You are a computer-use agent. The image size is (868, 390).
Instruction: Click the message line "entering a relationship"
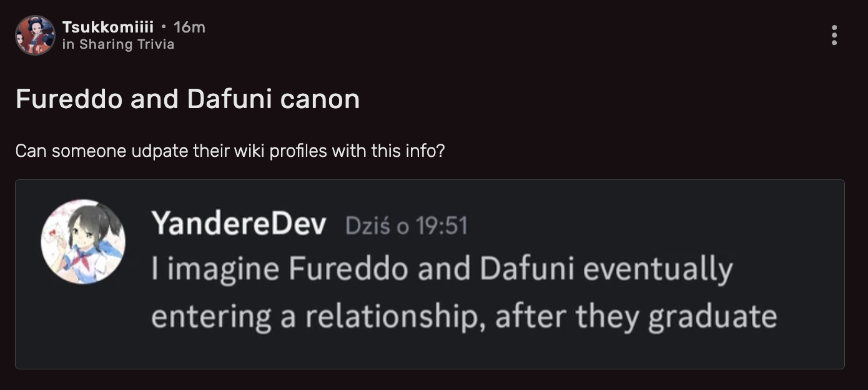click(x=463, y=316)
